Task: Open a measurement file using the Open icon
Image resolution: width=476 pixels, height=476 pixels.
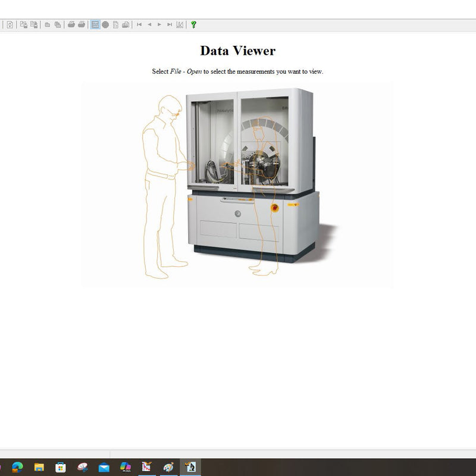Action: (x=47, y=25)
